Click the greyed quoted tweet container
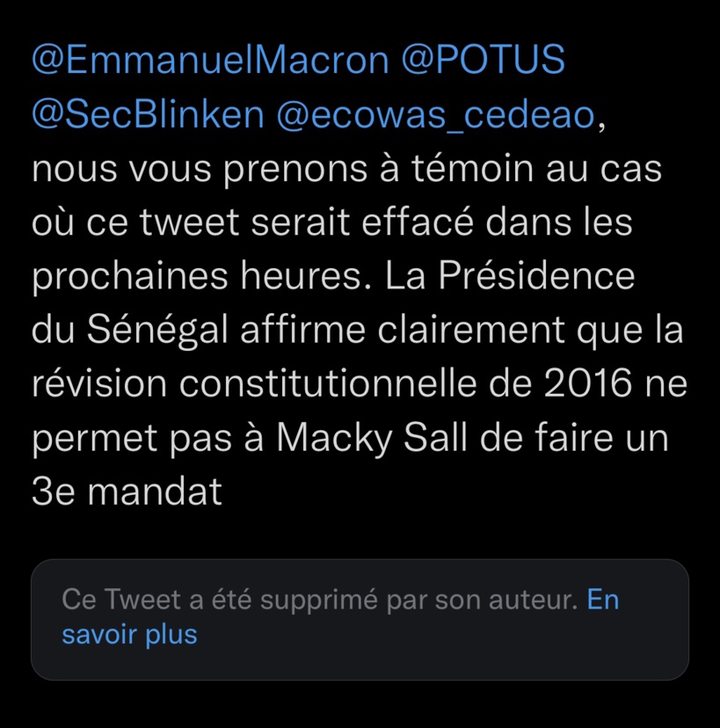Screen dimensions: 720x728 [x=360, y=620]
